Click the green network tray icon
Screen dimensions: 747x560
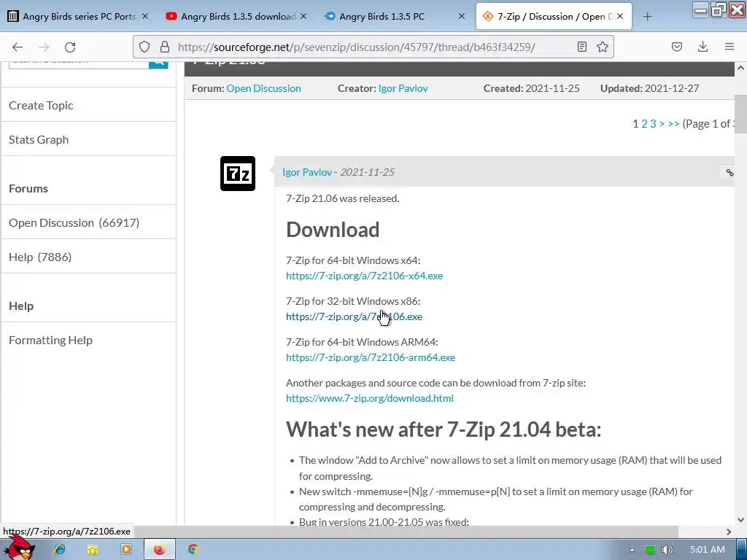tap(649, 550)
